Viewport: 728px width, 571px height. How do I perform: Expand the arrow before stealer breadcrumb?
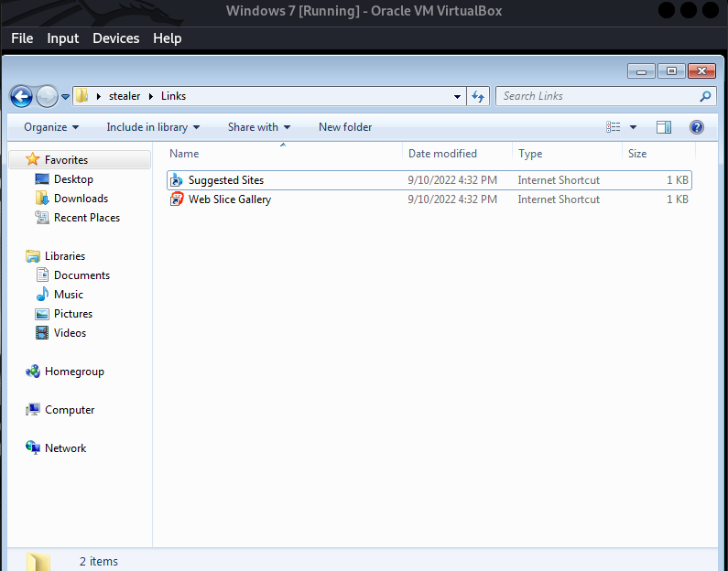click(x=98, y=96)
